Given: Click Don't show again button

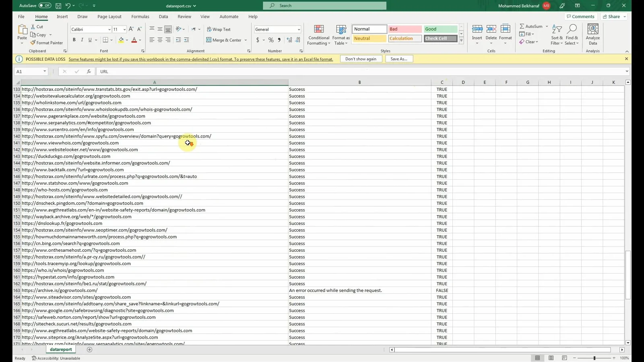Looking at the screenshot, I should [361, 59].
